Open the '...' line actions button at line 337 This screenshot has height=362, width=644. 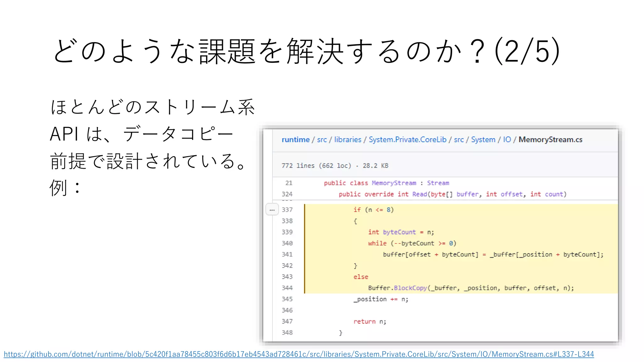pos(272,209)
